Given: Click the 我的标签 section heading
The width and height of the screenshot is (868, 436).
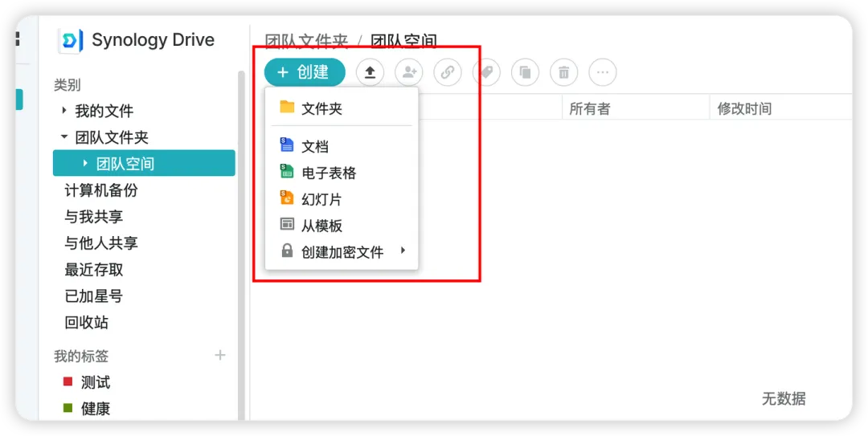Looking at the screenshot, I should tap(81, 356).
